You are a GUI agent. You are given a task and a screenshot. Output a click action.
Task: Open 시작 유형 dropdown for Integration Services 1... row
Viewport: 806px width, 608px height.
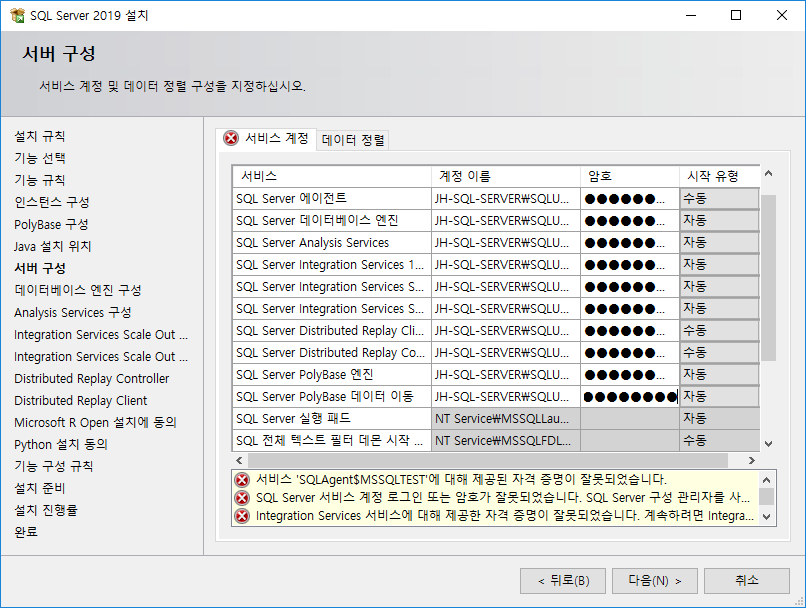(720, 265)
